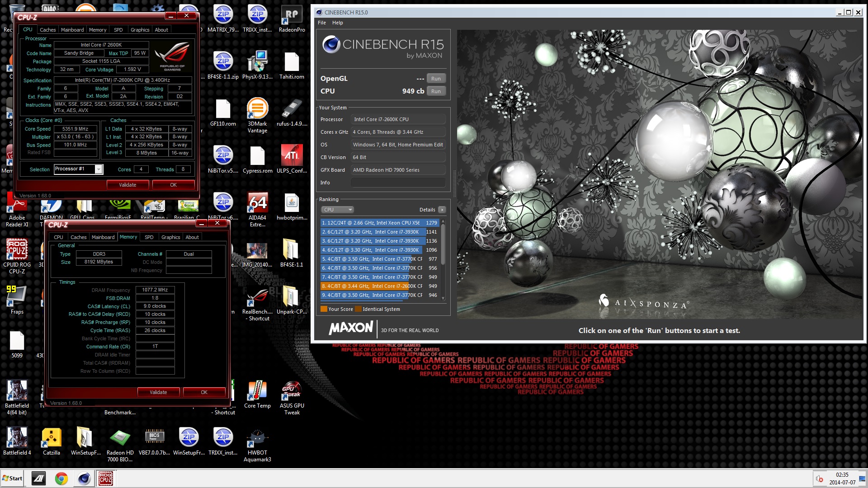
Task: Open About tab in top CPU-Z window
Action: [x=161, y=30]
